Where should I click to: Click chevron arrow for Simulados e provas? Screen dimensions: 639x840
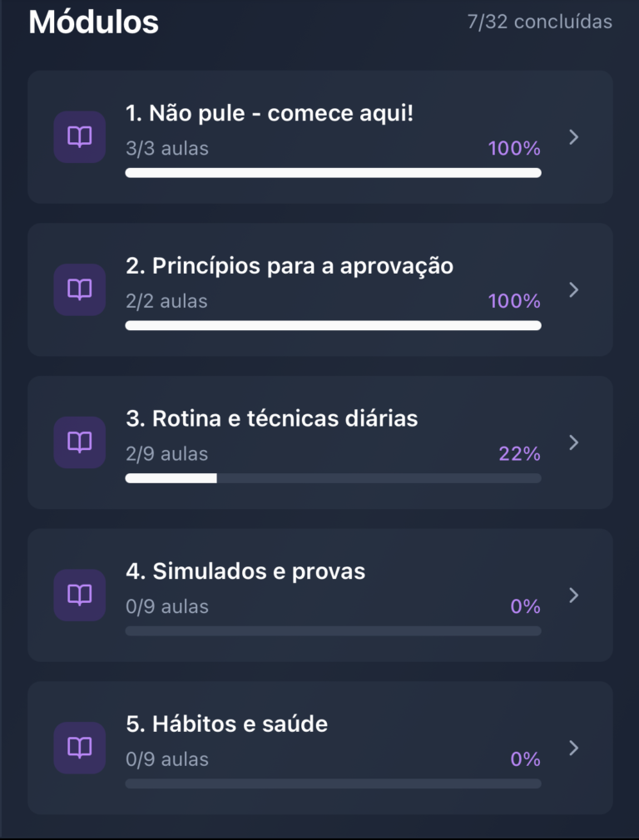point(573,595)
